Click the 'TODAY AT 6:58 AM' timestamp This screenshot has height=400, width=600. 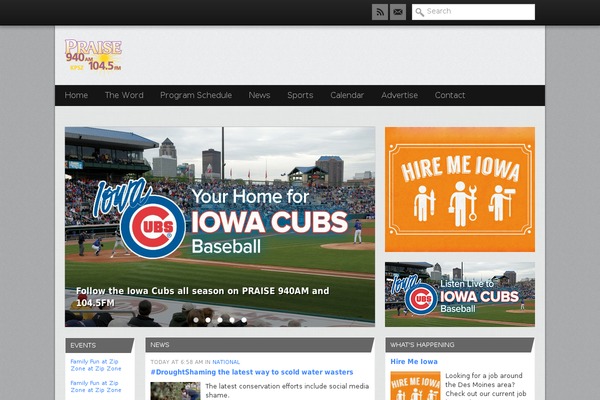pyautogui.click(x=176, y=362)
